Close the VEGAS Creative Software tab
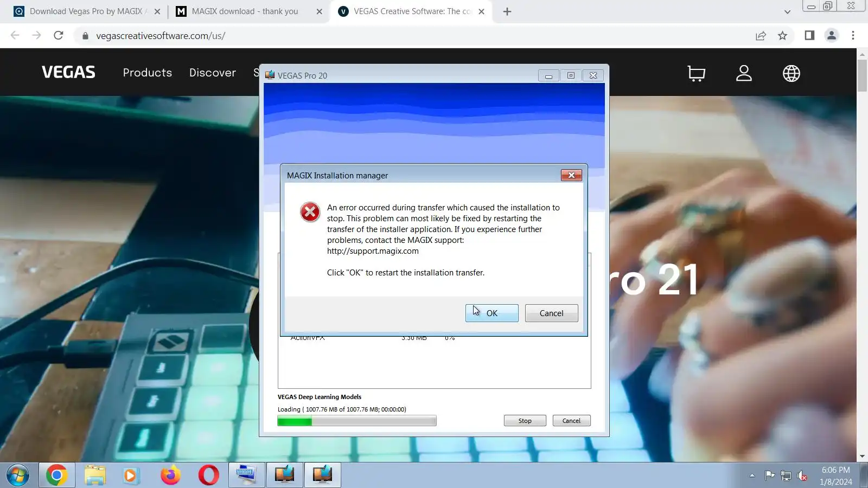The width and height of the screenshot is (868, 488). click(481, 11)
